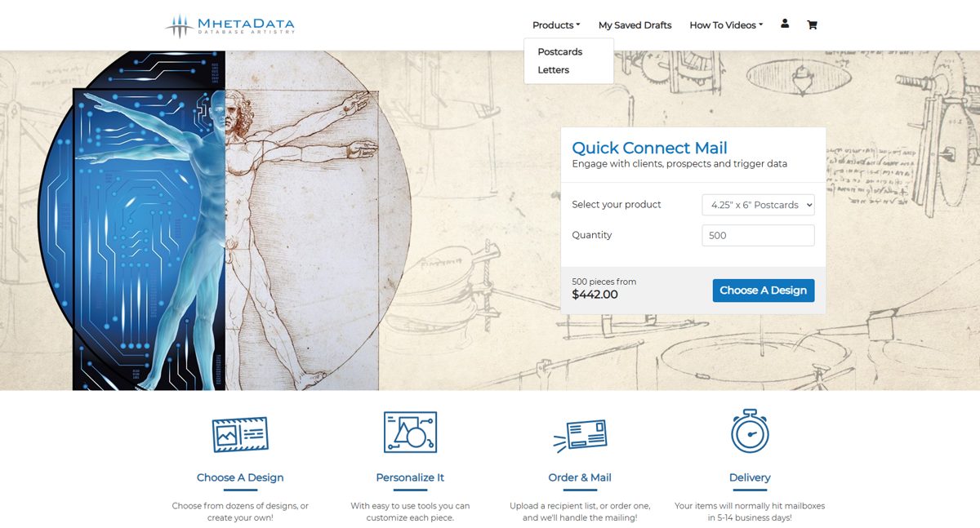Click the Engage with clients tagline
The height and width of the screenshot is (528, 980).
[x=679, y=164]
